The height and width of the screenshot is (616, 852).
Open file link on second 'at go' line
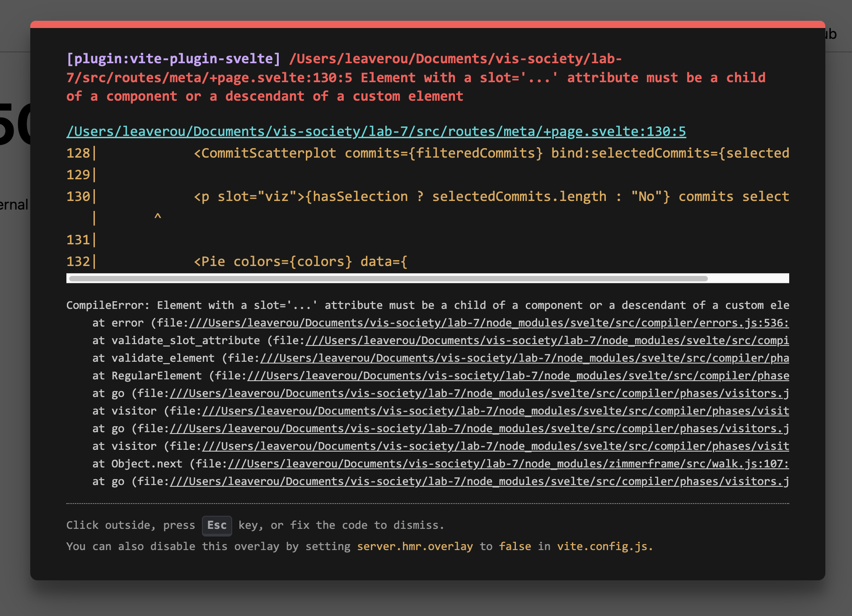(479, 429)
